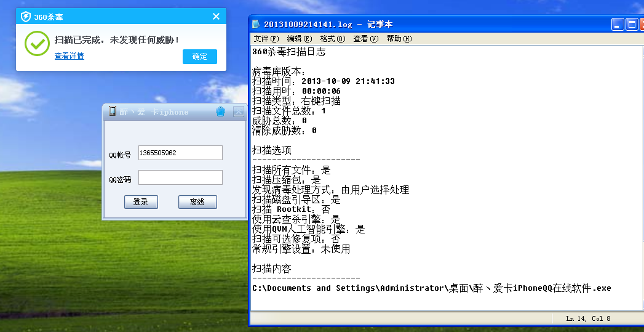Click the 扫描 Rootkit:否 line

tap(291, 209)
